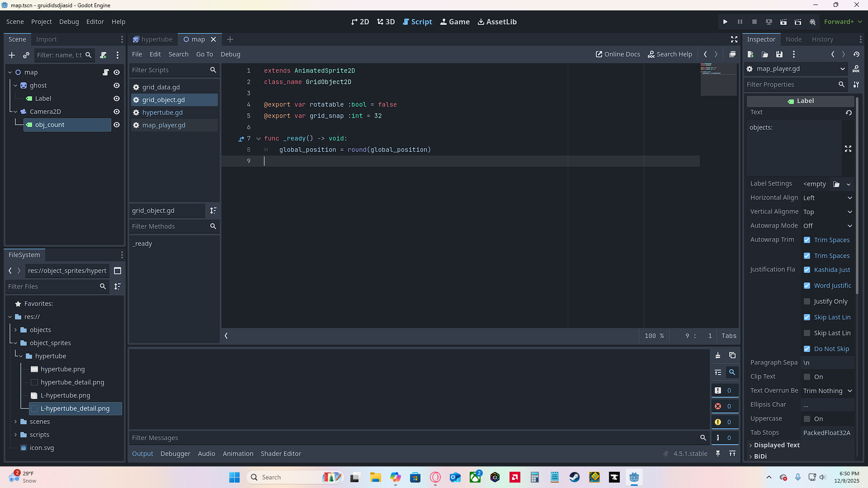Run the project with the play icon
Screen dimensions: 868x488
point(725,21)
